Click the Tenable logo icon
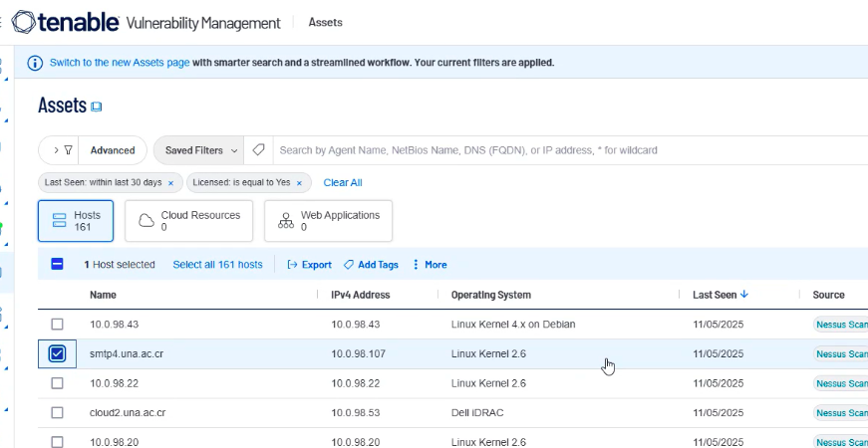 pyautogui.click(x=25, y=21)
